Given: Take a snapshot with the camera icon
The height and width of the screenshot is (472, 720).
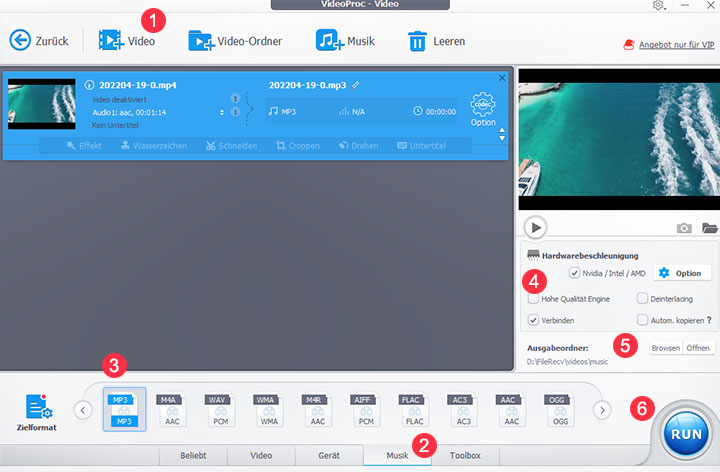Looking at the screenshot, I should [x=684, y=228].
